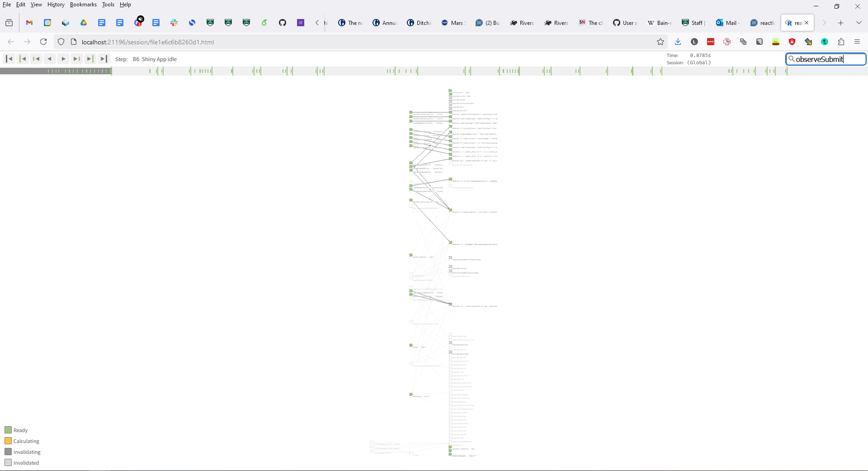Advance to the next idle marker
This screenshot has height=471, width=868.
point(89,59)
